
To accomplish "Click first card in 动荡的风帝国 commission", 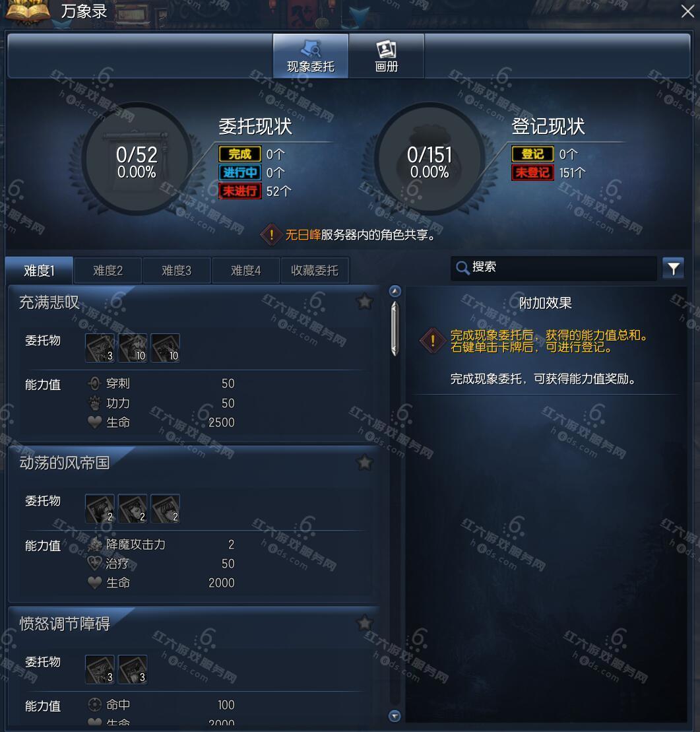I will coord(100,508).
